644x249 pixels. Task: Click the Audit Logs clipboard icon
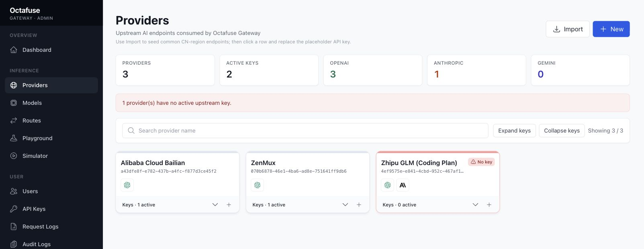[x=14, y=244]
